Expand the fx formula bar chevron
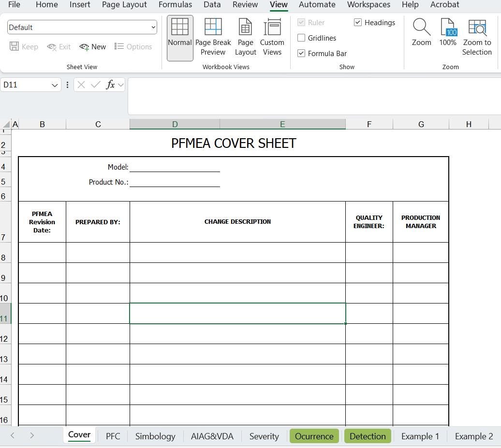 pyautogui.click(x=120, y=85)
